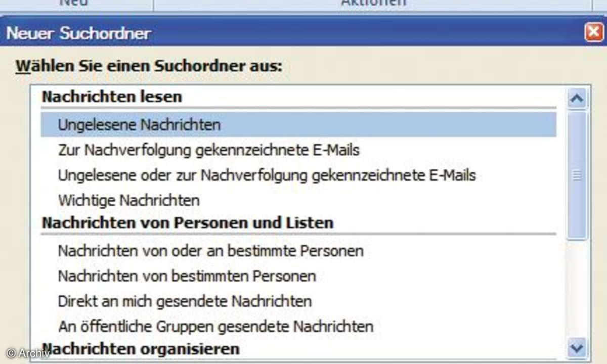607x364 pixels.
Task: Select Nachrichten von bestimmten Personen
Action: 187,276
